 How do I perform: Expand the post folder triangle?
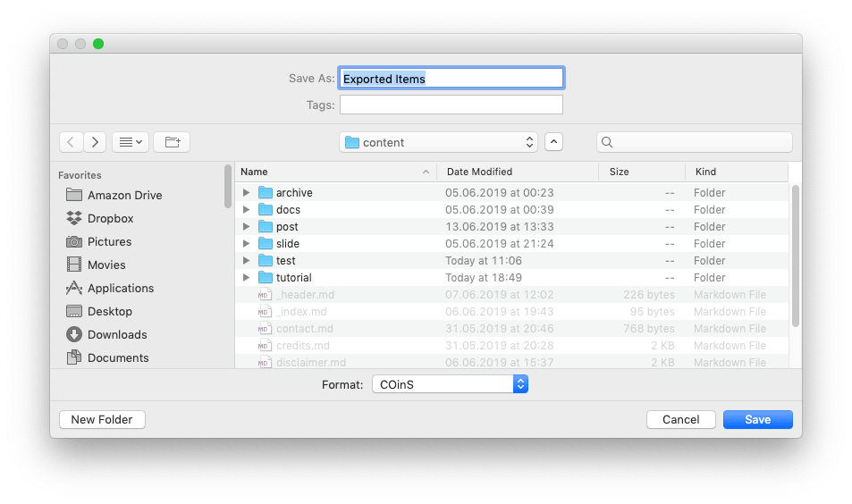pos(246,226)
